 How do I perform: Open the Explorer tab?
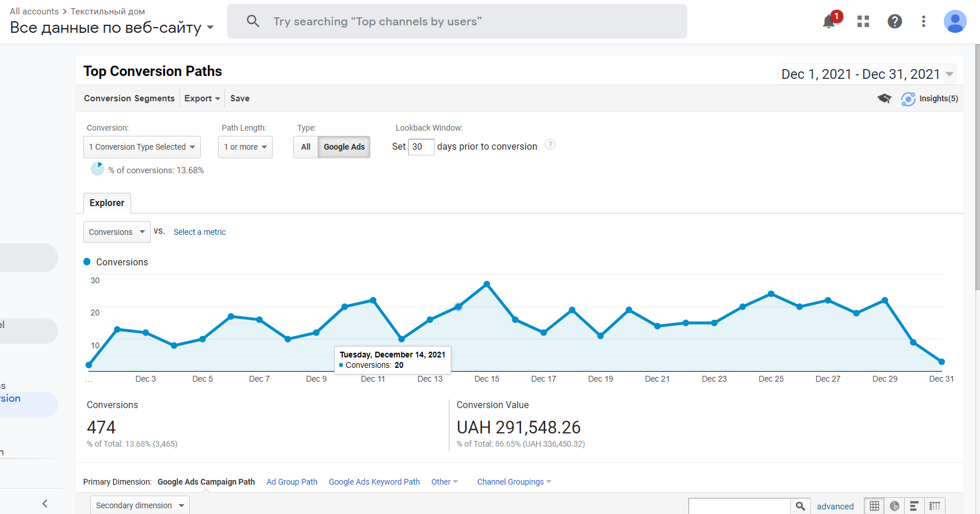click(107, 203)
